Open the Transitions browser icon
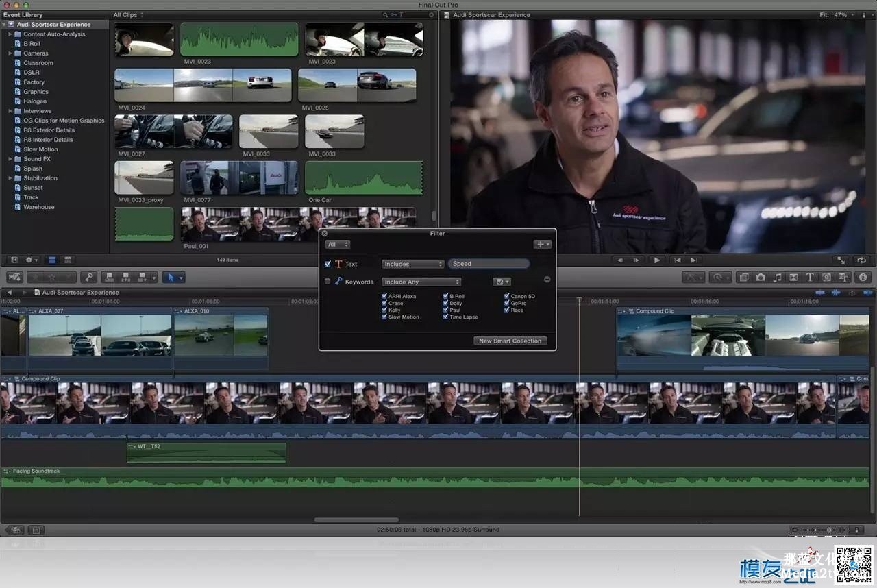877x588 pixels. pyautogui.click(x=793, y=278)
